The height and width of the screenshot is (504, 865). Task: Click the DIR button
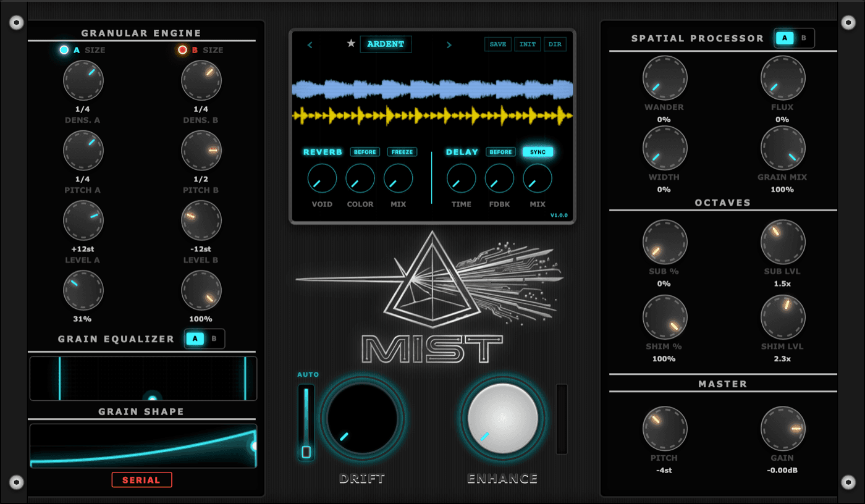(555, 44)
